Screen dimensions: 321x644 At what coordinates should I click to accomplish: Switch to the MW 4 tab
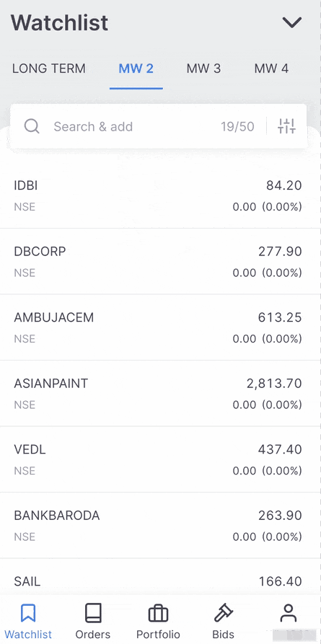[x=271, y=69]
